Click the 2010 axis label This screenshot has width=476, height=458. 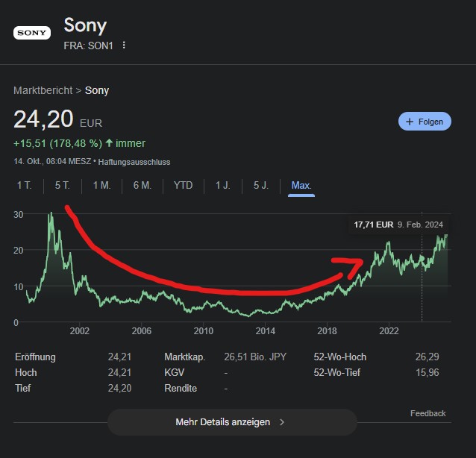point(204,330)
